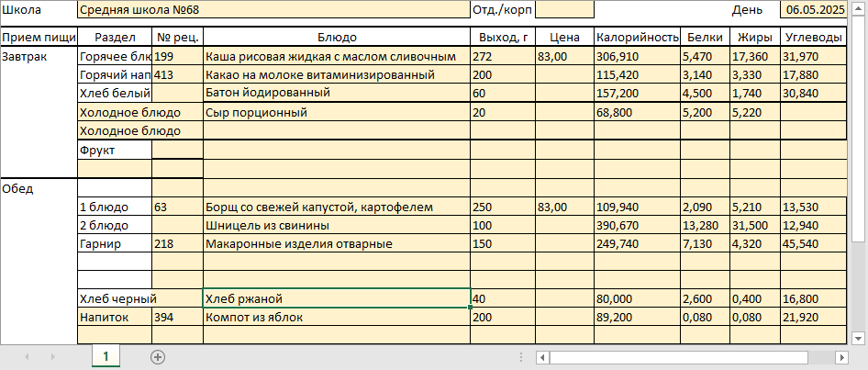Select recipe number cell 63
Image resolution: width=868 pixels, height=370 pixels.
(x=178, y=207)
